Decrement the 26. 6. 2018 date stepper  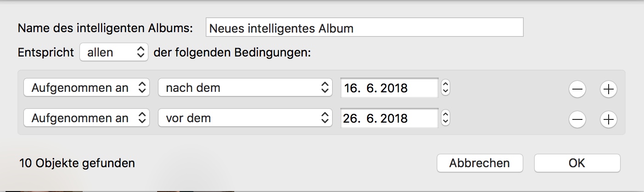pyautogui.click(x=445, y=122)
